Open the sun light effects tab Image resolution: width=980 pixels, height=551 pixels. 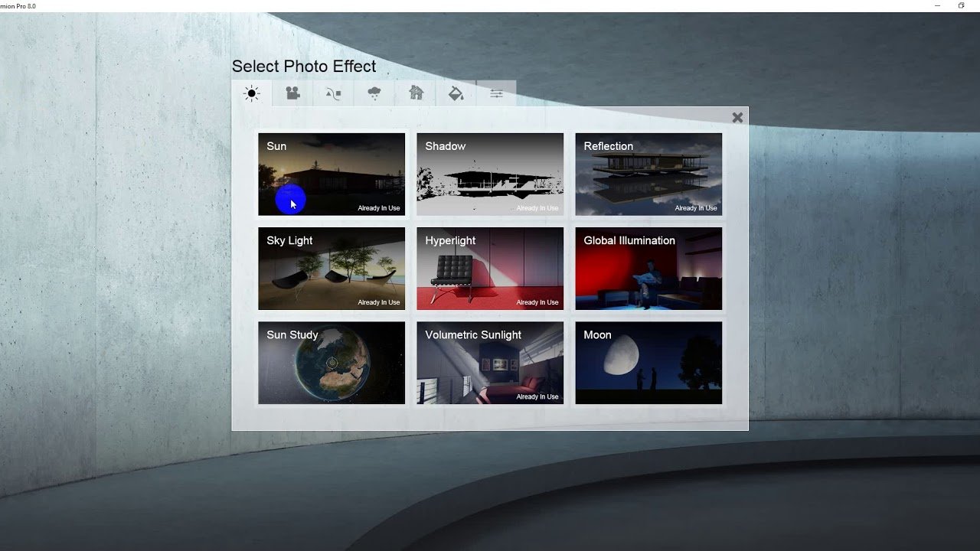click(252, 94)
